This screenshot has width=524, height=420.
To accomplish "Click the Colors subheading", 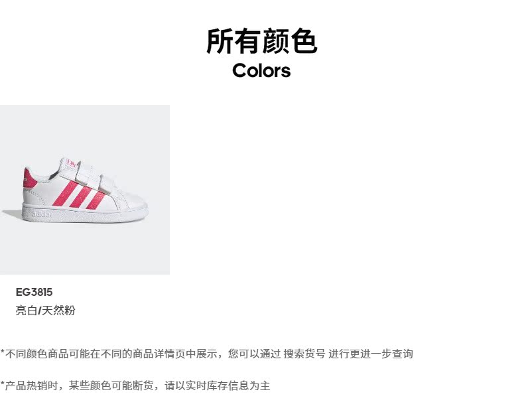I will click(261, 71).
